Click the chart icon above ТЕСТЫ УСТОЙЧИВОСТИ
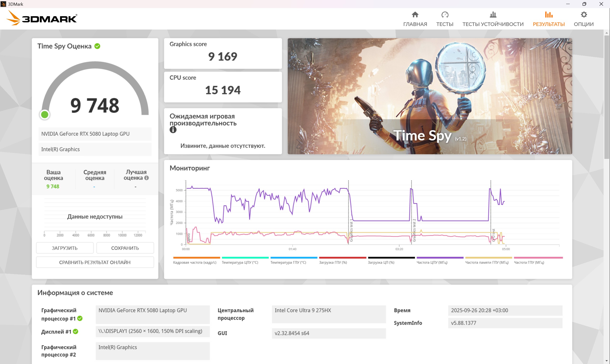The width and height of the screenshot is (610, 364). (493, 15)
